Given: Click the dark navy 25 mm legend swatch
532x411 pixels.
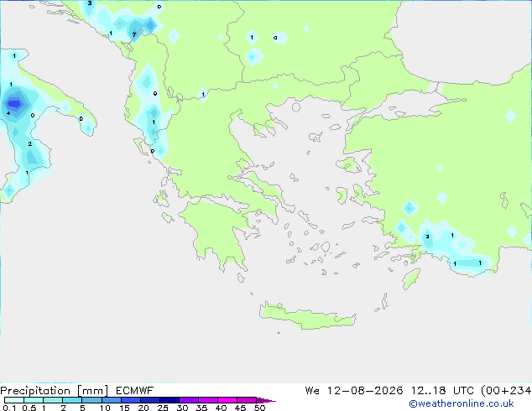Looking at the screenshot, I should pyautogui.click(x=170, y=400).
